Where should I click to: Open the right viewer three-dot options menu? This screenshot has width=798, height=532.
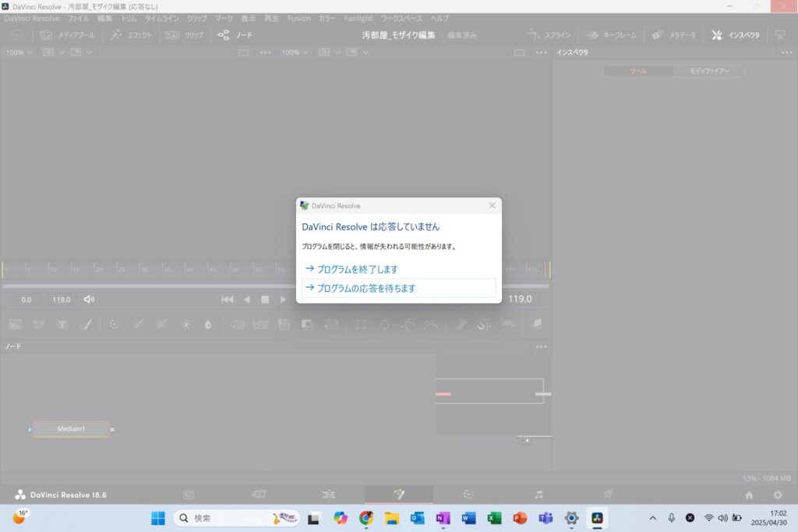tap(541, 52)
